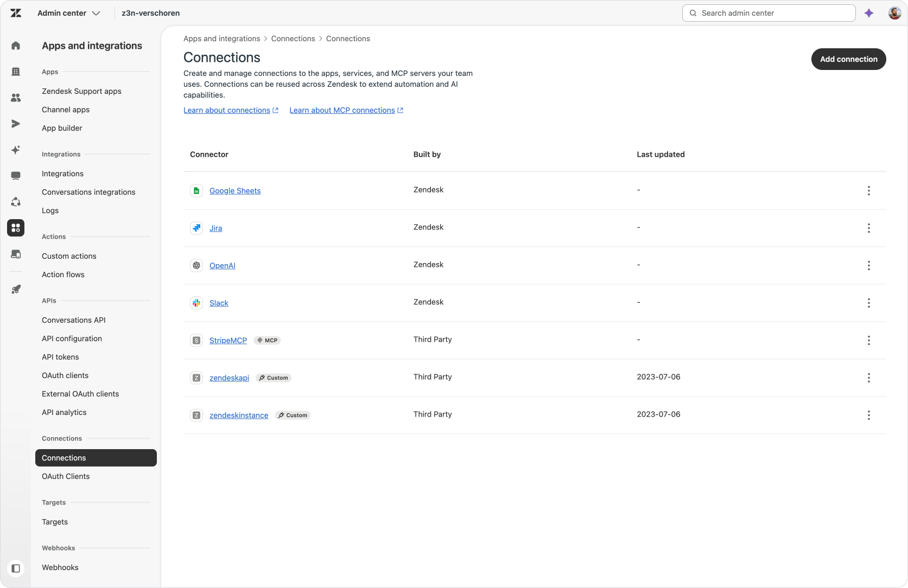This screenshot has height=588, width=908.
Task: Open the Home icon in the left rail
Action: pos(16,46)
